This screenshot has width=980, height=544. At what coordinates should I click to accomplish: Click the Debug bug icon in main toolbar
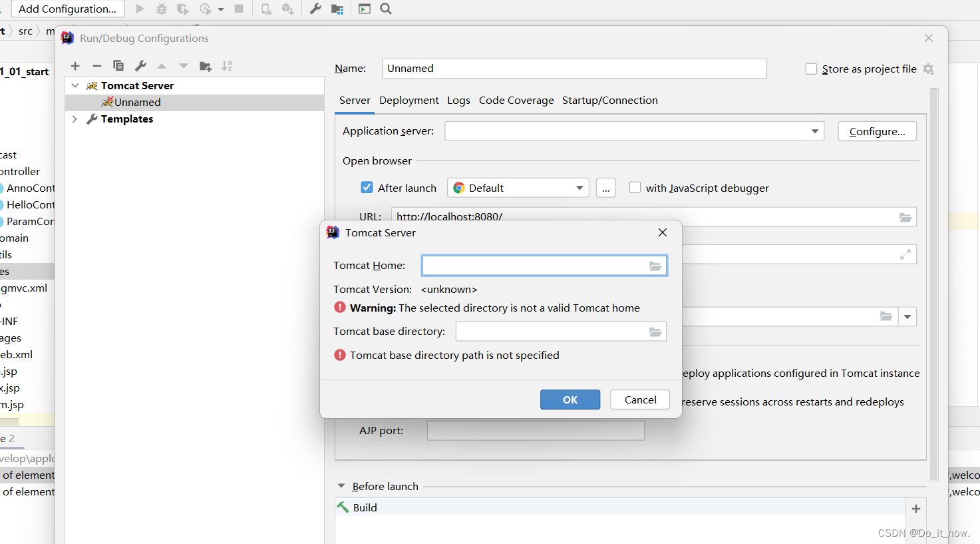[x=162, y=9]
